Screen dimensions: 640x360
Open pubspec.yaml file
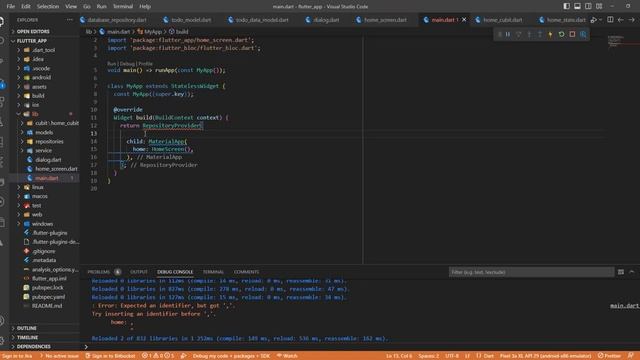click(44, 297)
